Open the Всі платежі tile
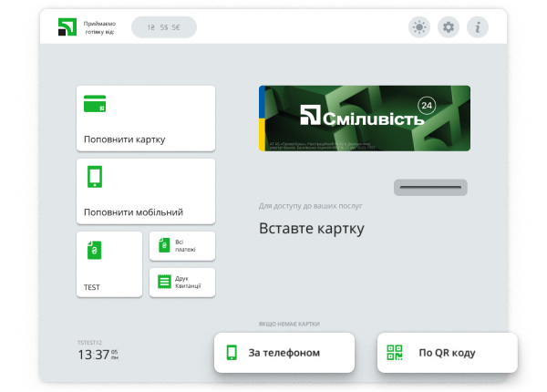The height and width of the screenshot is (392, 547). 182,246
